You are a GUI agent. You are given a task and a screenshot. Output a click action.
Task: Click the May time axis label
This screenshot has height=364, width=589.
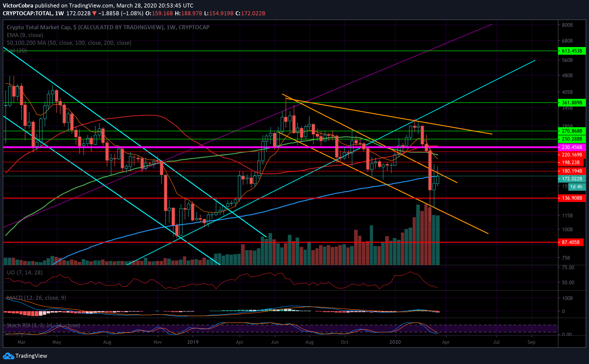click(57, 342)
